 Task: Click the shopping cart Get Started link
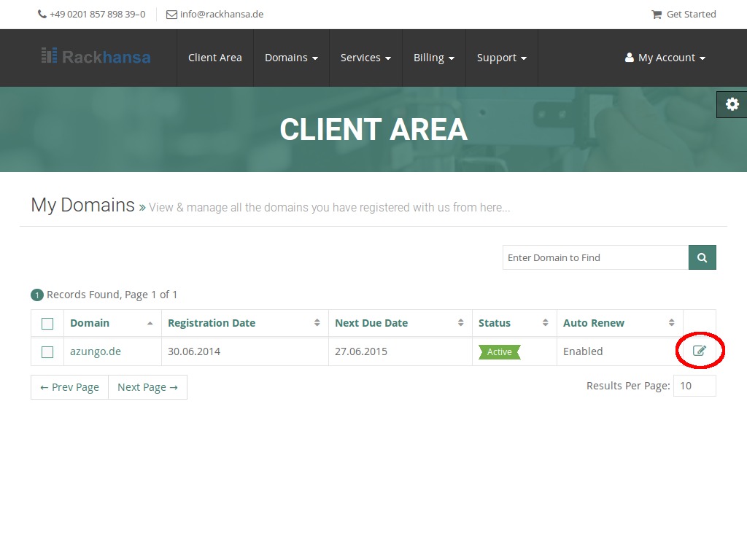click(x=684, y=14)
